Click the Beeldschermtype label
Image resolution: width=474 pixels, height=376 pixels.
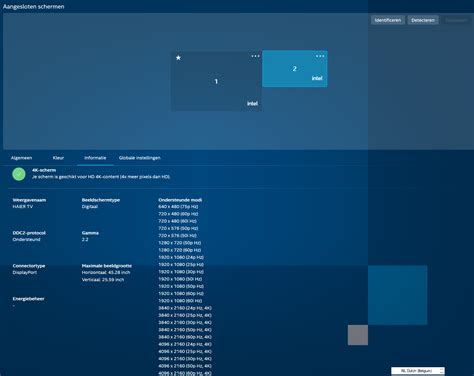tap(101, 200)
